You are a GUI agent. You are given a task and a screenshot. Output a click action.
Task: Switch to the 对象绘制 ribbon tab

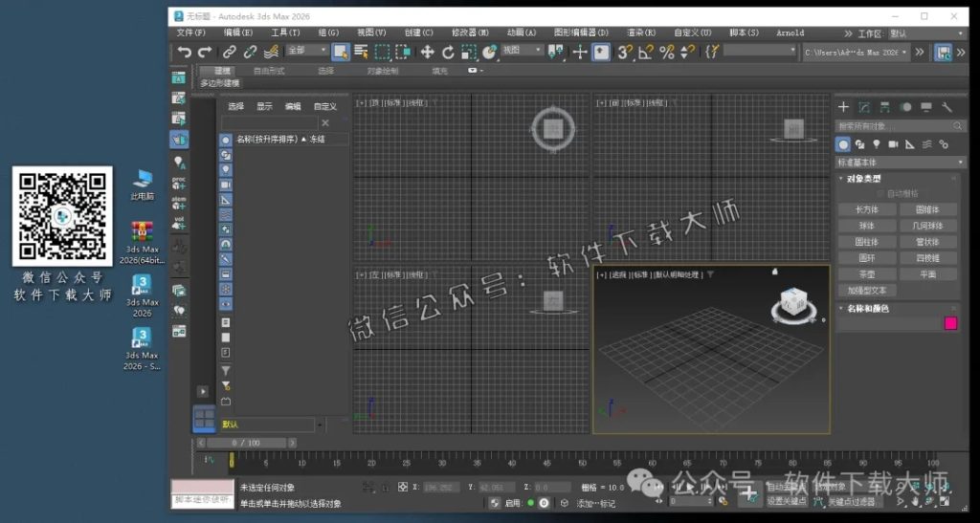[383, 71]
